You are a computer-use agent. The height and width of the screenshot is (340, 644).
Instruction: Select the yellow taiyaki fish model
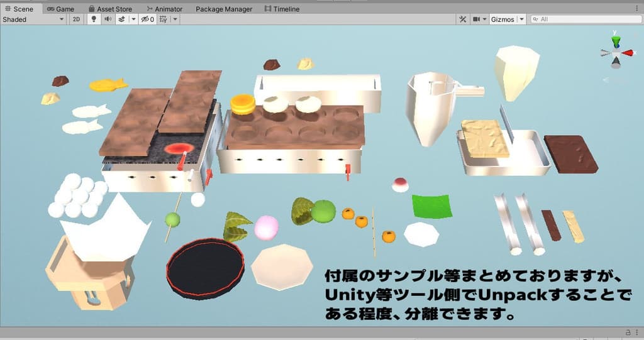coord(108,85)
